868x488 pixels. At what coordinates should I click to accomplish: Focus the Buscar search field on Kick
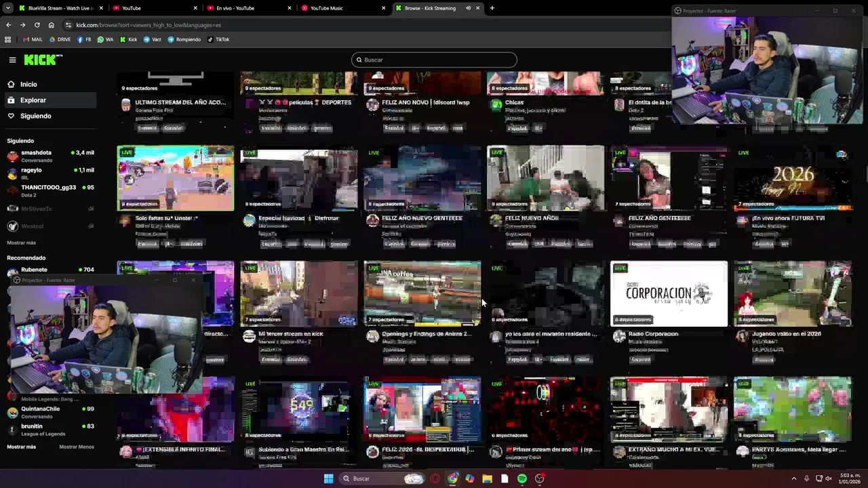434,60
